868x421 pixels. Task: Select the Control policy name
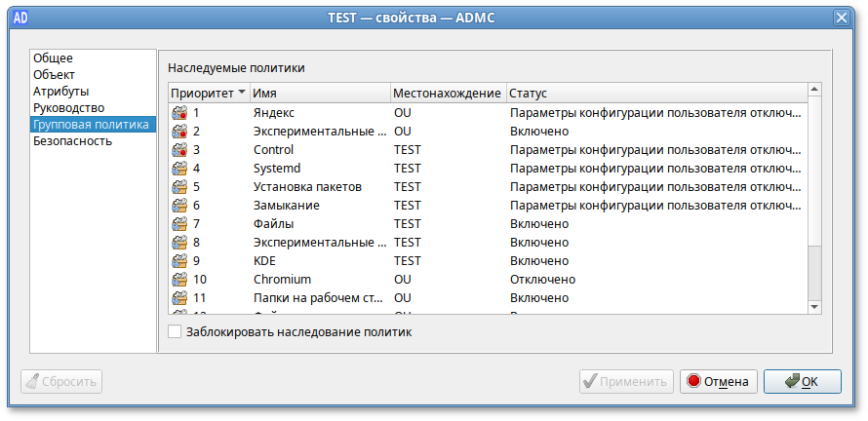[x=273, y=150]
